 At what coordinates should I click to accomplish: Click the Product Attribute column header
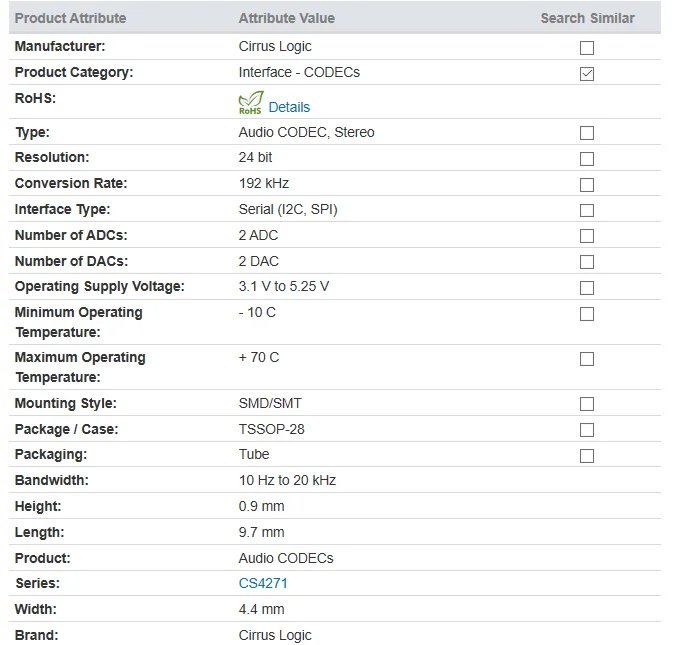pos(70,18)
